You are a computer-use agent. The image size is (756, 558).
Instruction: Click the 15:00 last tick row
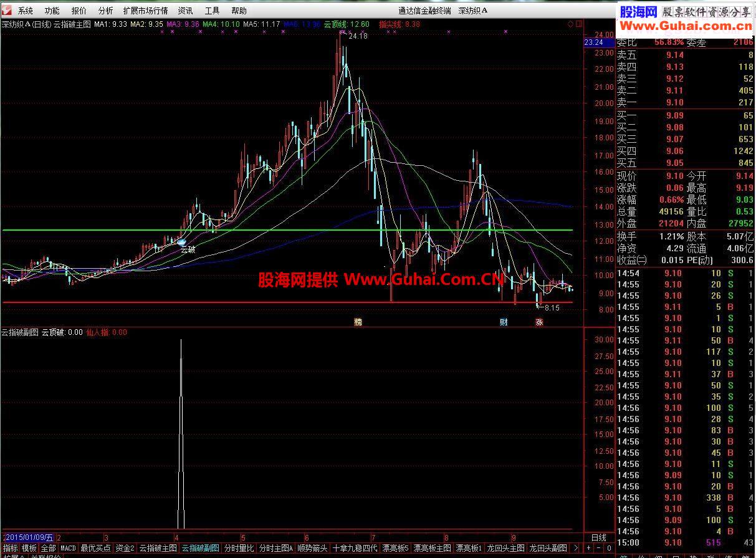tap(685, 542)
